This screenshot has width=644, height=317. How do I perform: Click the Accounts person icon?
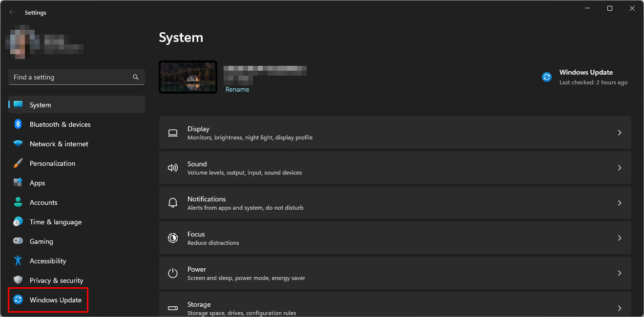(x=18, y=202)
